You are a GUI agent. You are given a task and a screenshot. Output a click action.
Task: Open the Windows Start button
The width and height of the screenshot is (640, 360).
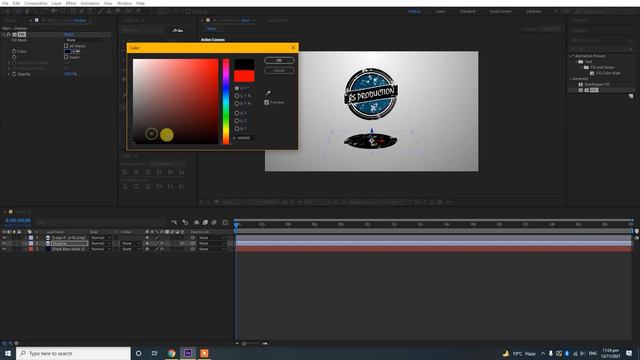tap(8, 353)
